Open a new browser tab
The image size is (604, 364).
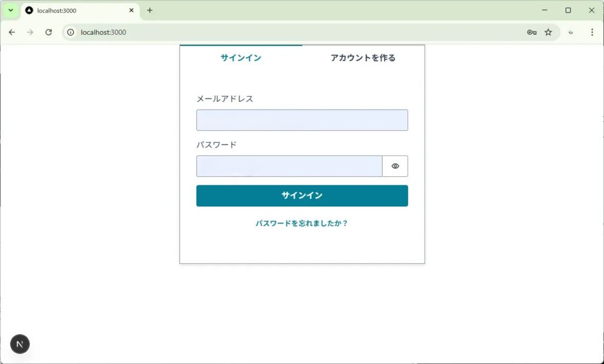[150, 11]
